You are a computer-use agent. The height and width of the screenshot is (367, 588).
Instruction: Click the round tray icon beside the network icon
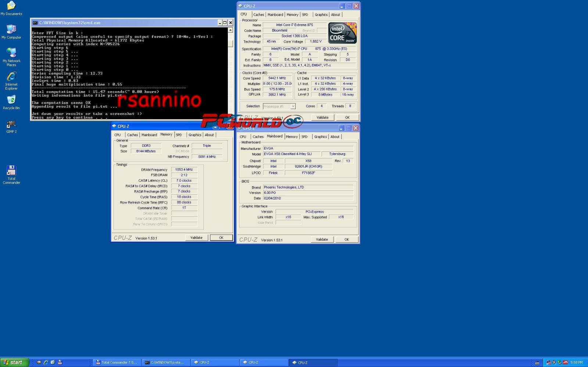pos(554,362)
